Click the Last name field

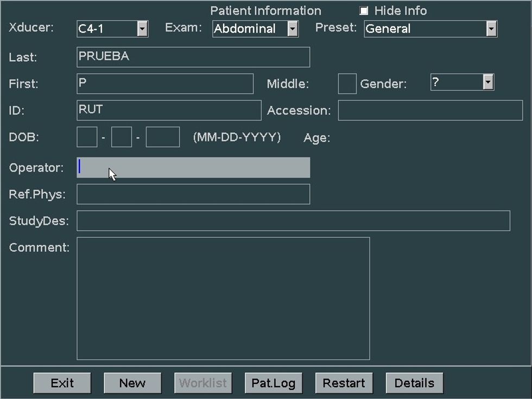coord(193,57)
